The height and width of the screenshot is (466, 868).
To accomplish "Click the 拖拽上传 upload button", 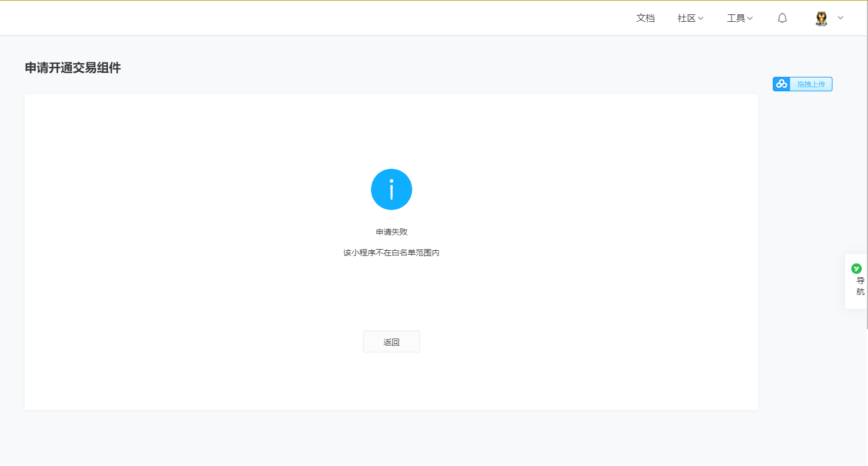I will pyautogui.click(x=802, y=84).
